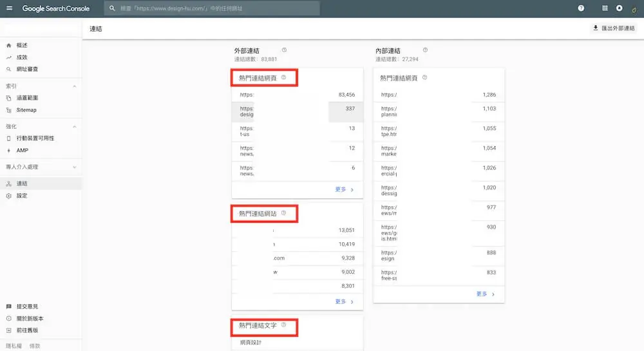644x351 pixels.
Task: Collapse the 索引 sidebar section
Action: (x=74, y=86)
